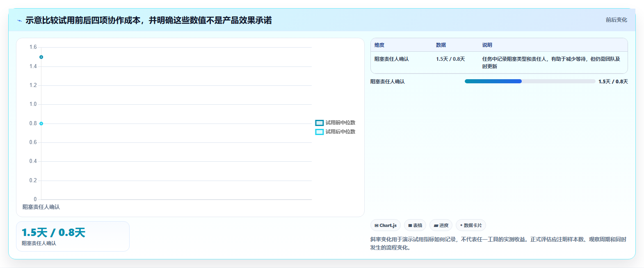The image size is (644, 268).
Task: Click the 维度 column header
Action: [379, 45]
